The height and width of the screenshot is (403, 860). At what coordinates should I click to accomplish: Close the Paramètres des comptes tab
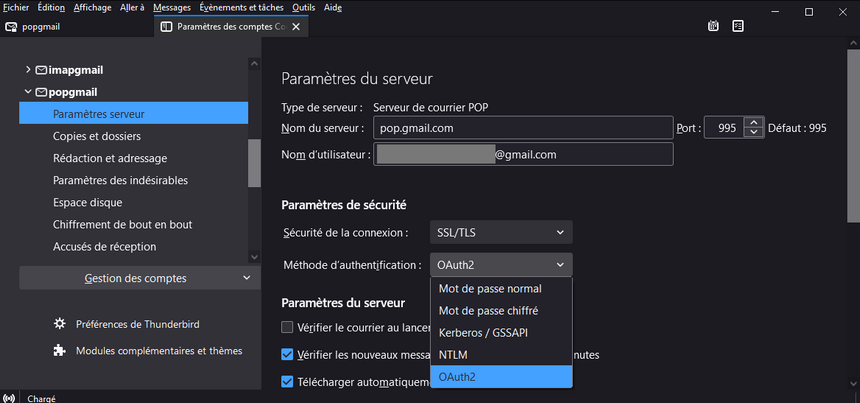click(295, 27)
